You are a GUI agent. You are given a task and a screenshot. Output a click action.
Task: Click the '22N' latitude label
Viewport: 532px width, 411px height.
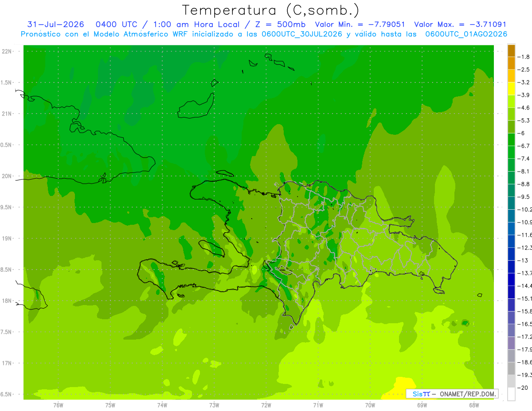click(7, 51)
